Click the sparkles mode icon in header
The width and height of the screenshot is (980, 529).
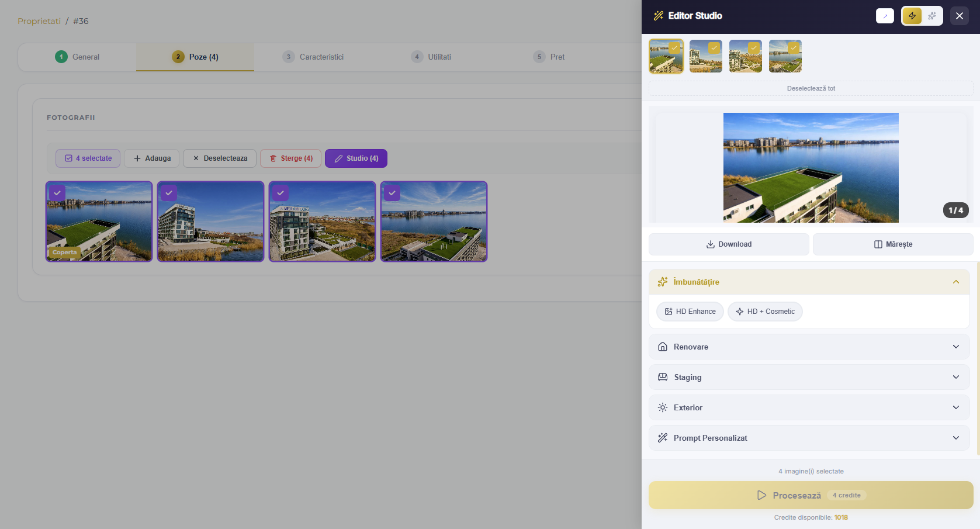[932, 16]
